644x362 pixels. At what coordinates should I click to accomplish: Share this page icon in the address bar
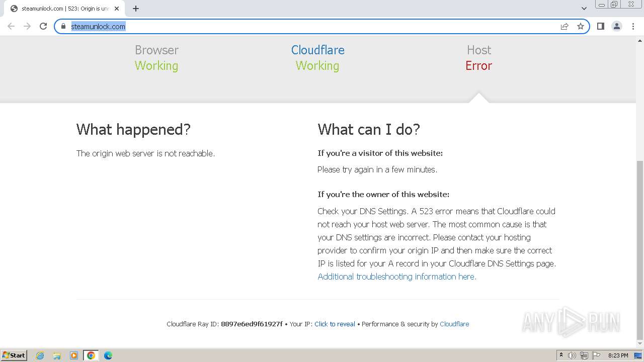[x=565, y=26]
